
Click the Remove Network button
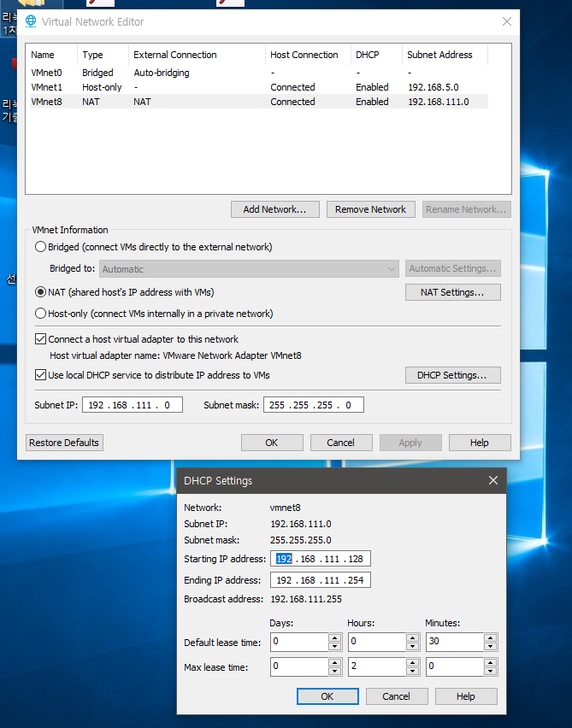pyautogui.click(x=370, y=209)
